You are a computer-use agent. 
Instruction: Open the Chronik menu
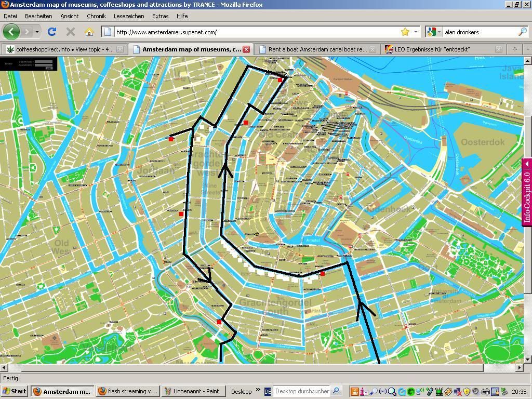point(96,16)
